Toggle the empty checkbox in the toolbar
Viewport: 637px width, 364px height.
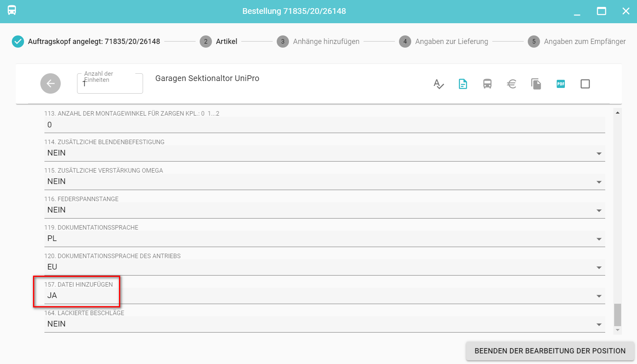tap(585, 84)
